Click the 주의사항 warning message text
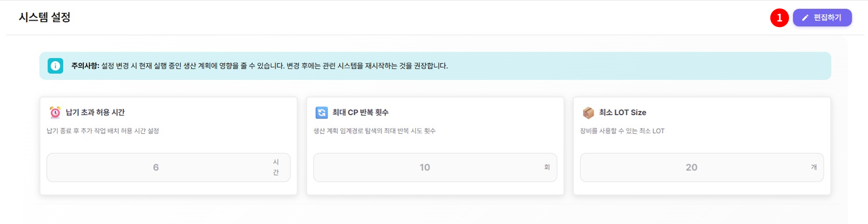Image resolution: width=868 pixels, height=224 pixels. 259,66
